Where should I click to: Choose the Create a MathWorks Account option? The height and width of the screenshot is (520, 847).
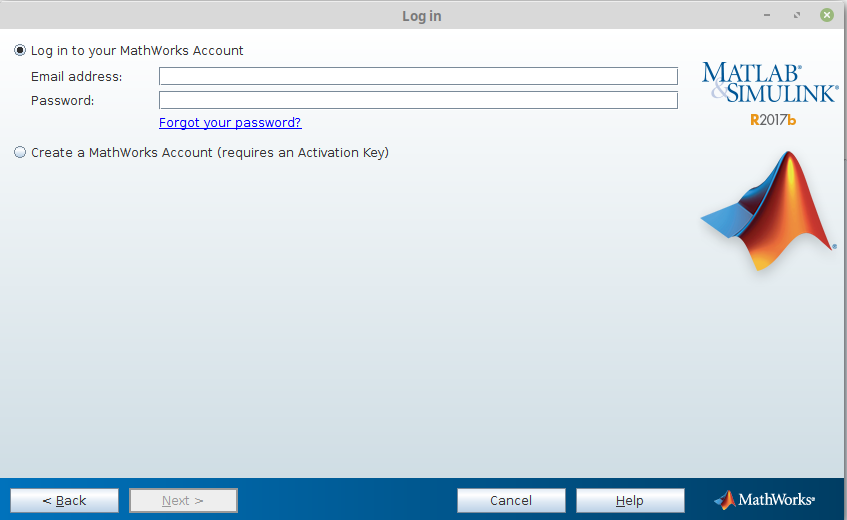[20, 153]
